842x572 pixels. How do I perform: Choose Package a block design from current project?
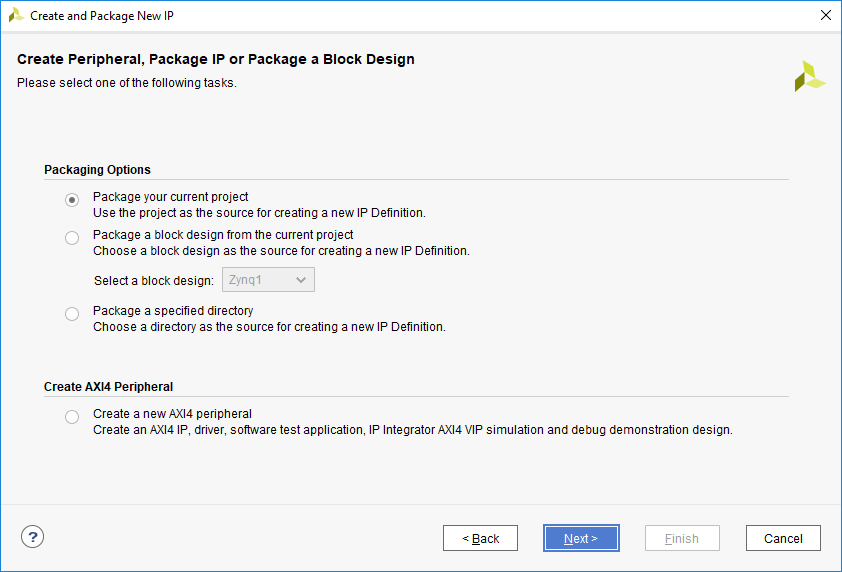tap(72, 238)
